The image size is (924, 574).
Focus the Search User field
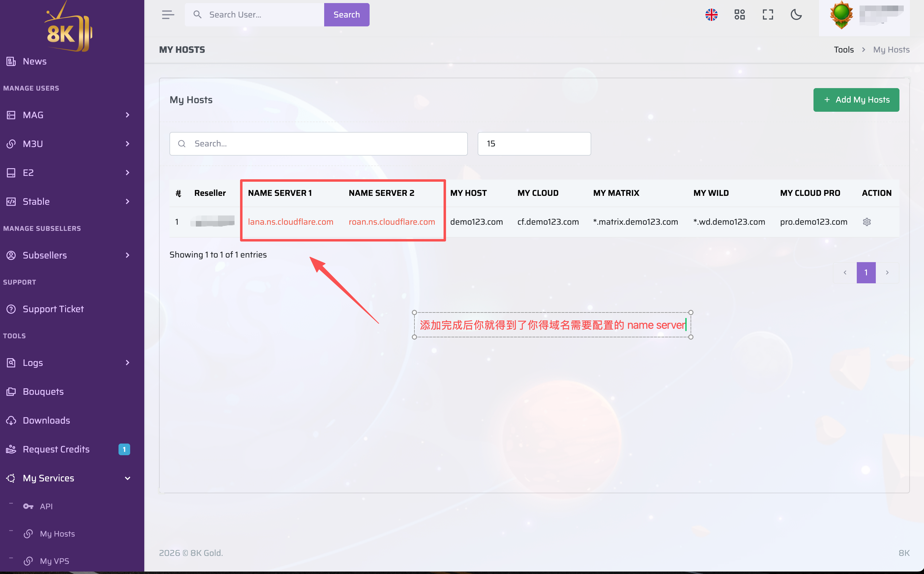coord(254,15)
